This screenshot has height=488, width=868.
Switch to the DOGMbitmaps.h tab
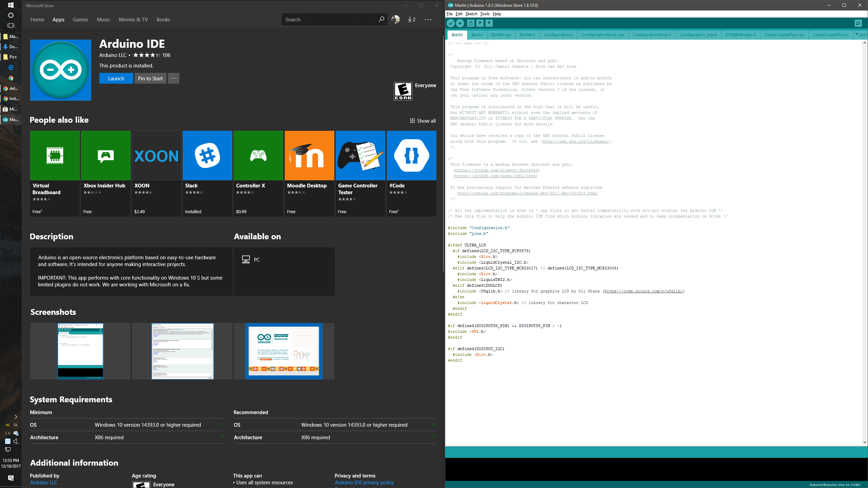741,35
